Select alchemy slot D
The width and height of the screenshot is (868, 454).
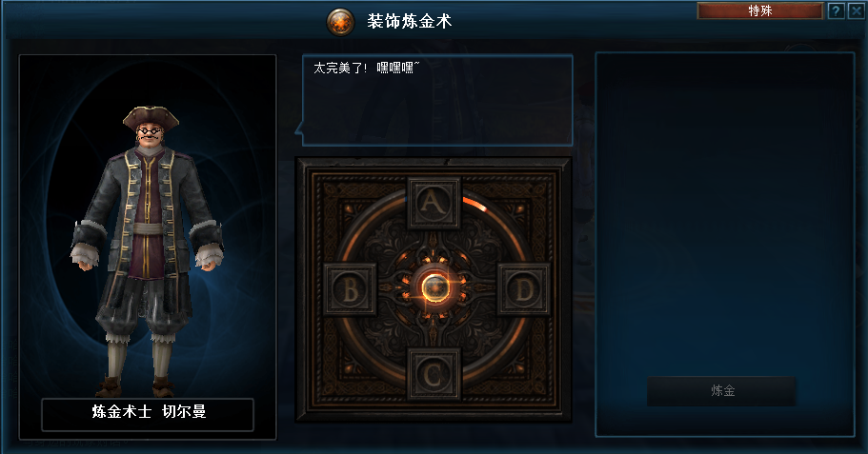(523, 289)
